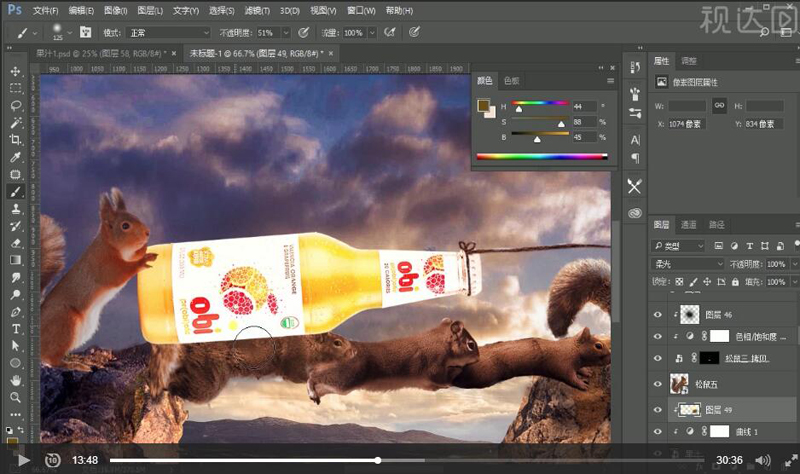Open the 窗口(W) menu
Image resolution: width=800 pixels, height=474 pixels.
[x=361, y=10]
